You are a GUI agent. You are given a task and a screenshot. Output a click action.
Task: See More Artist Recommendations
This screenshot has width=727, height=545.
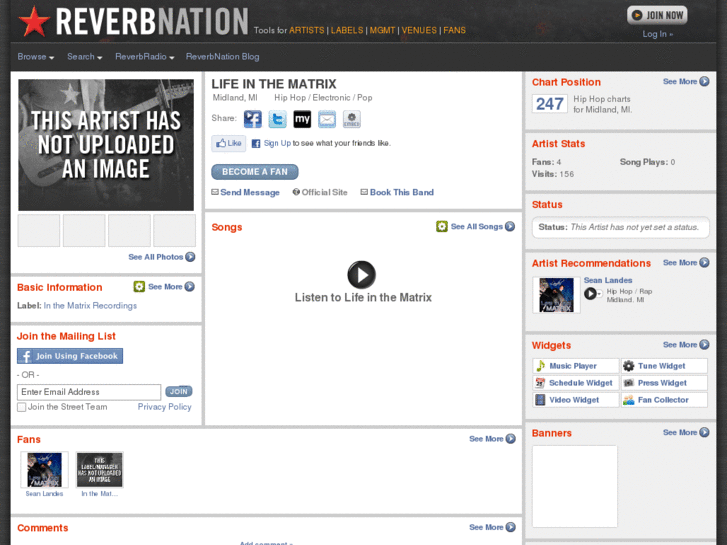coord(686,263)
